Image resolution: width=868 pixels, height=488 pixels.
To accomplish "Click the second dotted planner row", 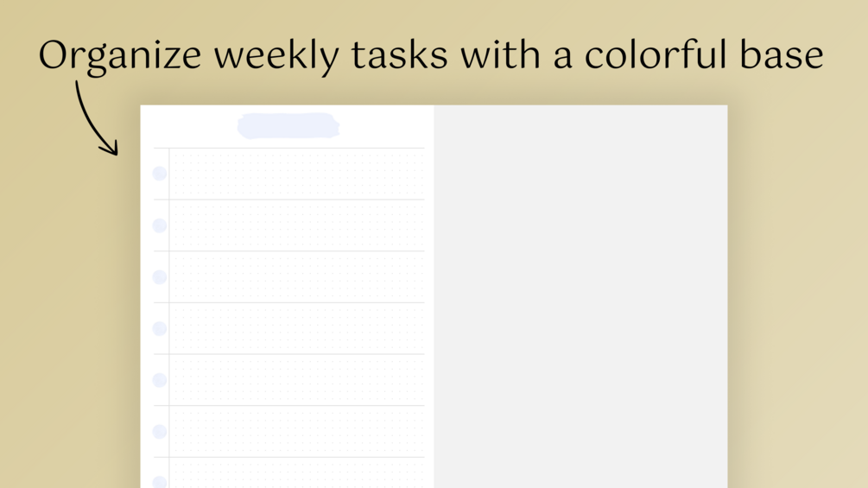I will [297, 225].
